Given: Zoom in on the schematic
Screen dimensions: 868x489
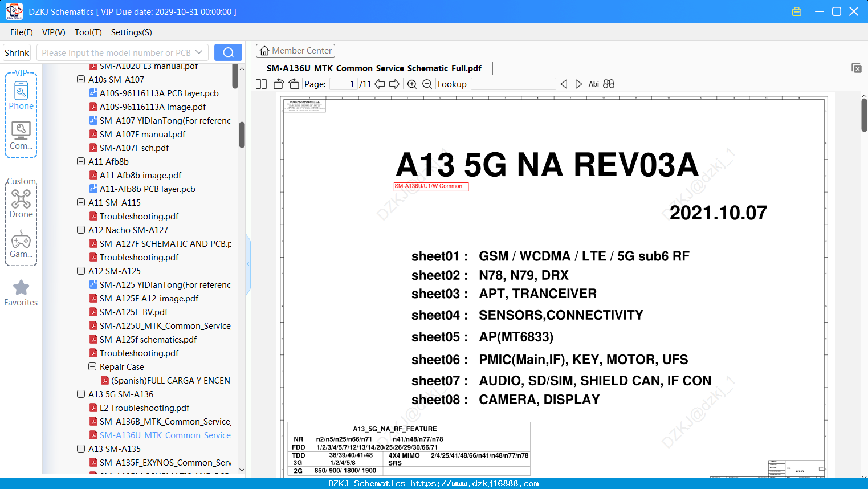Looking at the screenshot, I should coord(412,84).
